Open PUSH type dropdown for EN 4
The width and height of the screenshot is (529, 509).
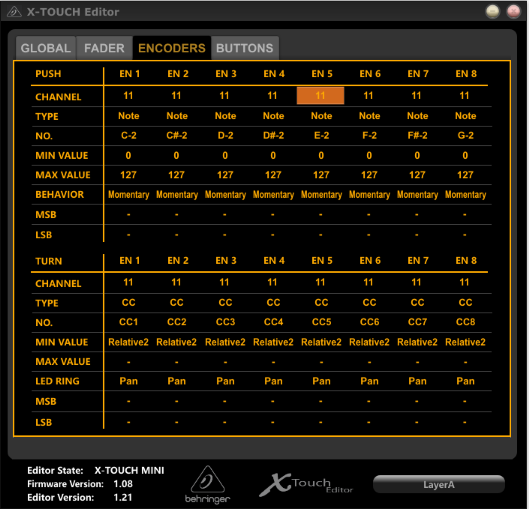pos(273,116)
